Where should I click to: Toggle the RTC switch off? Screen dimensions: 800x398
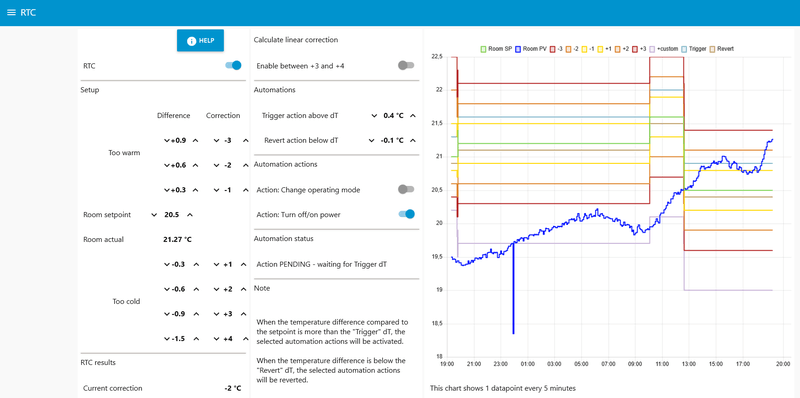pos(233,65)
